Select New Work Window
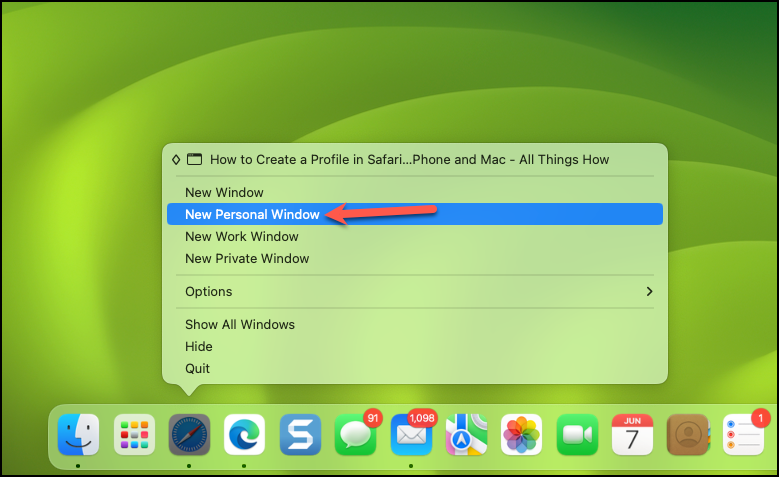Image resolution: width=779 pixels, height=477 pixels. [x=242, y=236]
